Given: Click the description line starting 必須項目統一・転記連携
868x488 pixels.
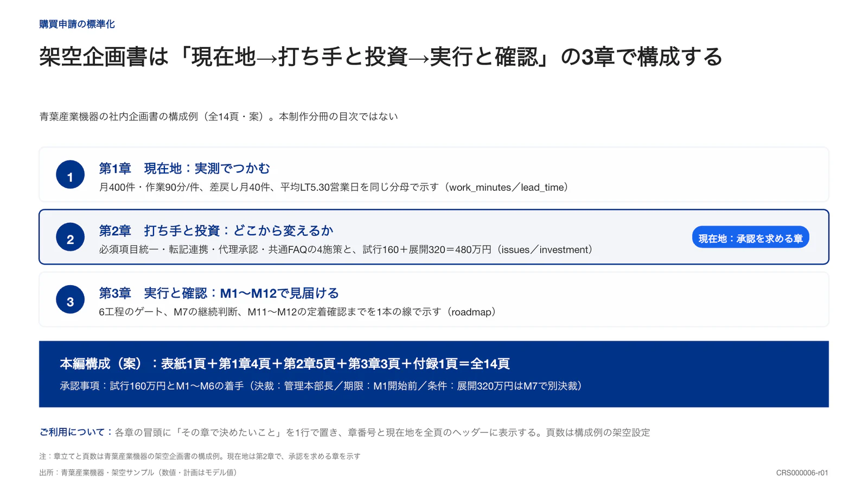Looking at the screenshot, I should pyautogui.click(x=346, y=250).
